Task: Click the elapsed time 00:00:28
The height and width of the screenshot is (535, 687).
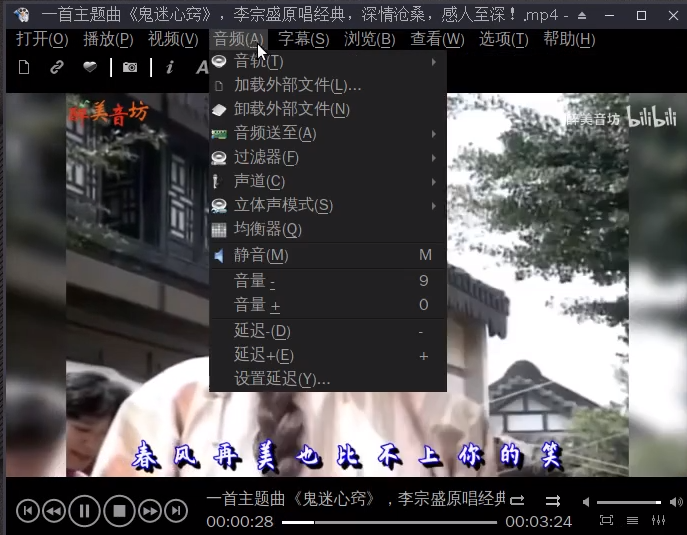Action: point(240,522)
